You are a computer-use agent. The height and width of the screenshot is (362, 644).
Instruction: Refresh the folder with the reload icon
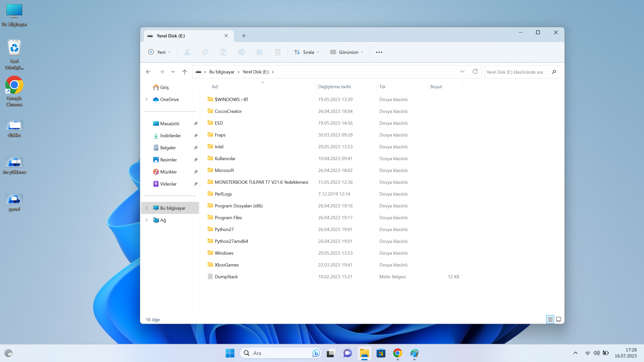click(475, 72)
